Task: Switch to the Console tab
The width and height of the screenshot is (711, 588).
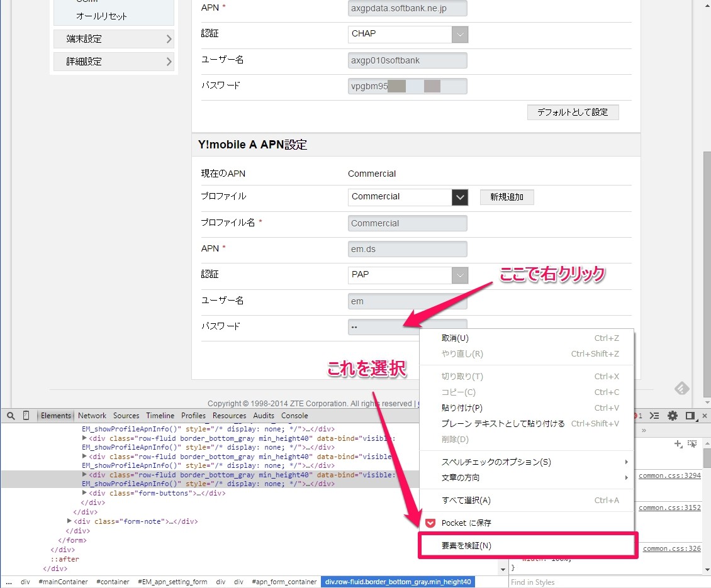Action: coord(294,416)
